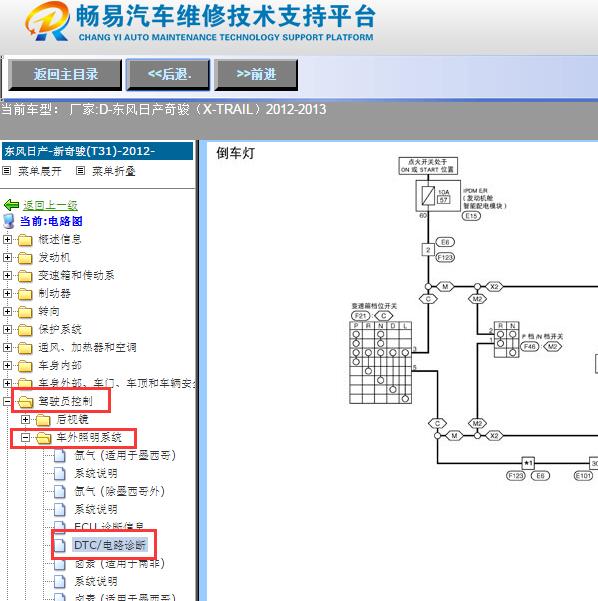The image size is (598, 601).
Task: Expand the 车身内部 tree node
Action: pyautogui.click(x=7, y=366)
